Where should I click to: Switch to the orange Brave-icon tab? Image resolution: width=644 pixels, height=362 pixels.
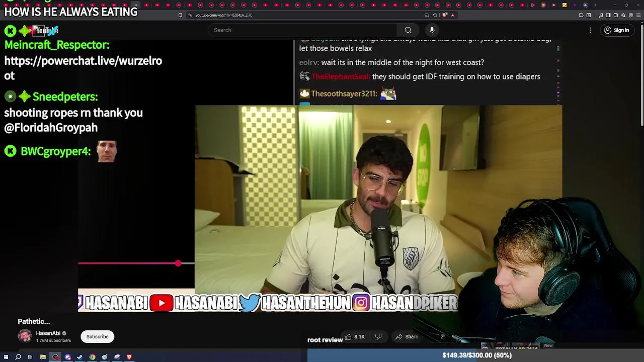[543, 5]
